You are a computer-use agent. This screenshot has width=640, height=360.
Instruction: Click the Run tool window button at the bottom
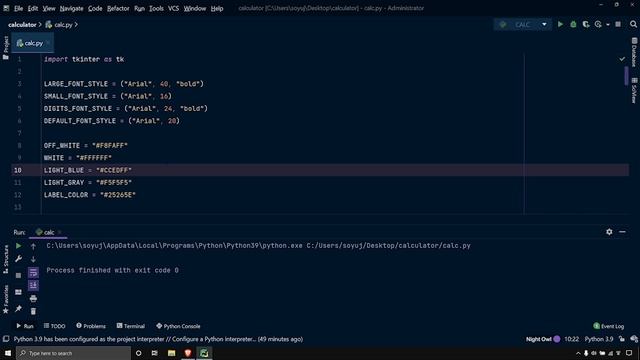25,326
